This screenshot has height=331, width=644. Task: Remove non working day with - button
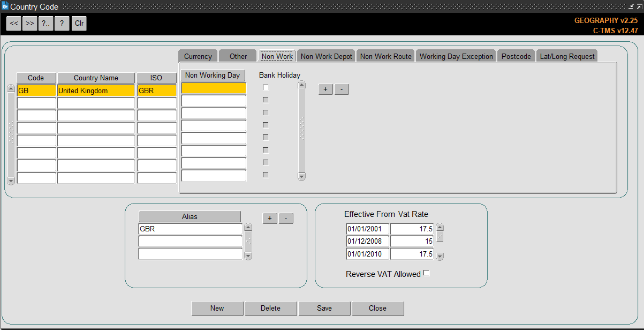pyautogui.click(x=342, y=89)
